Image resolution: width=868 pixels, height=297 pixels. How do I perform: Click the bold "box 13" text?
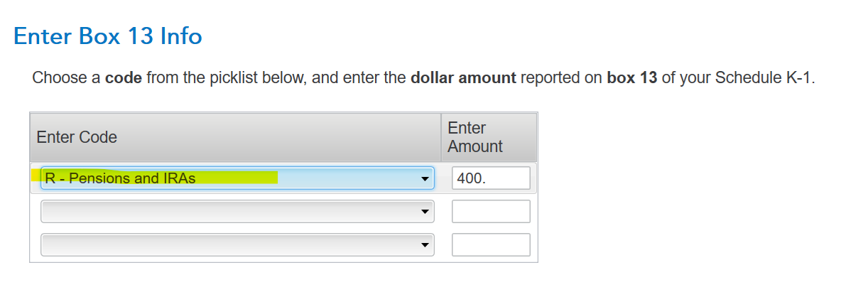631,78
